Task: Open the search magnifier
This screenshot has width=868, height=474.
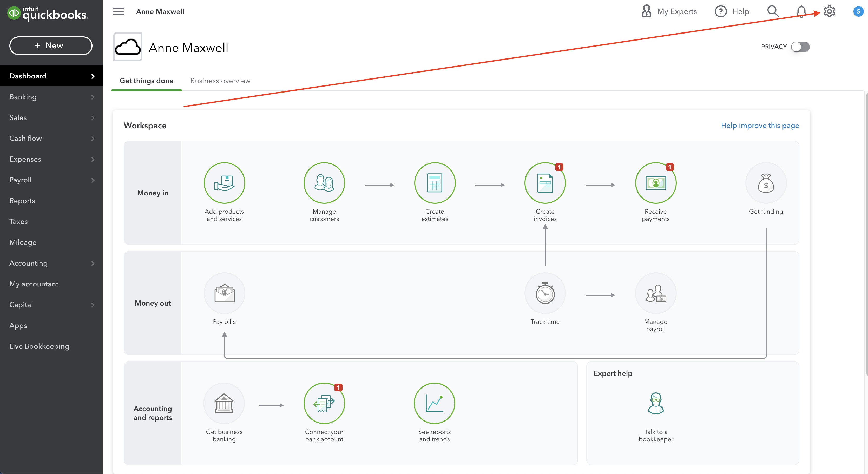Action: (x=773, y=11)
